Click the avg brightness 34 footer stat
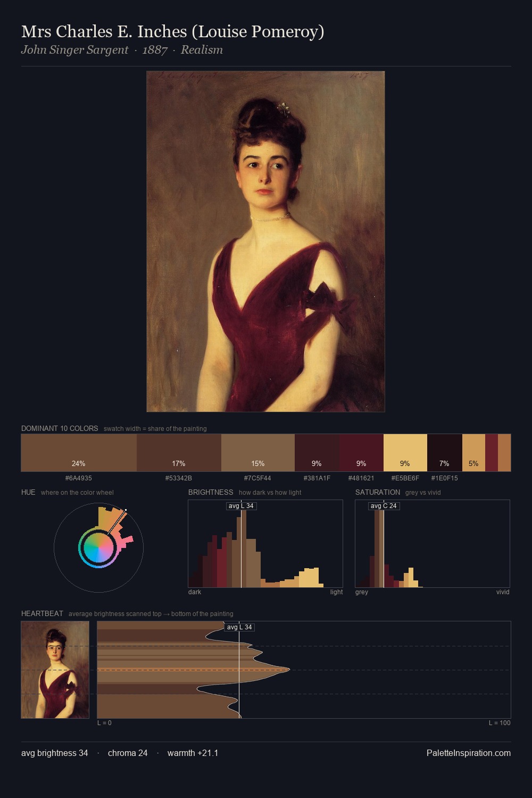This screenshot has height=798, width=532. [x=55, y=753]
